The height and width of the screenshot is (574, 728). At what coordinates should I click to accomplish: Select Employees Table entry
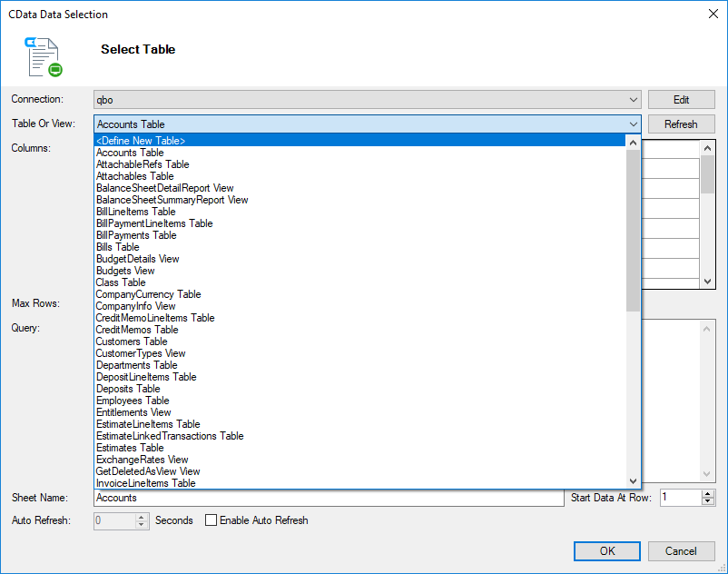pos(133,401)
